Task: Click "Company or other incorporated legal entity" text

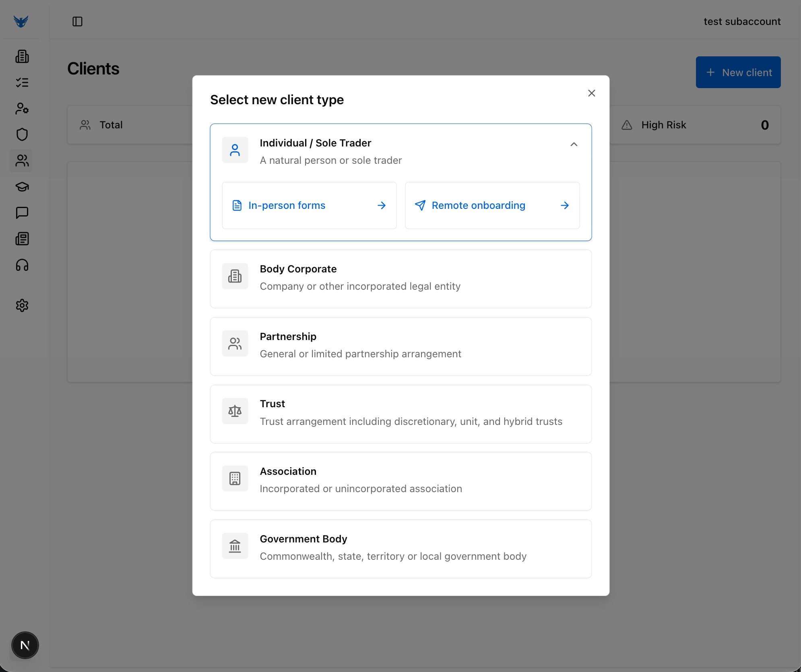Action: (x=360, y=287)
